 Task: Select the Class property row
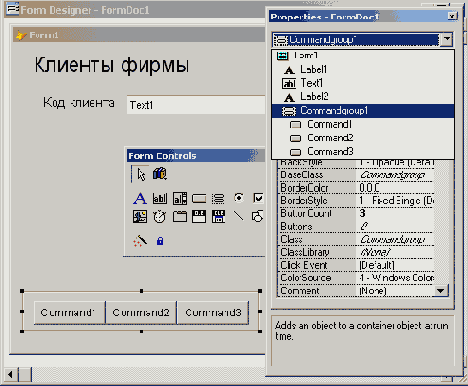tap(356, 239)
